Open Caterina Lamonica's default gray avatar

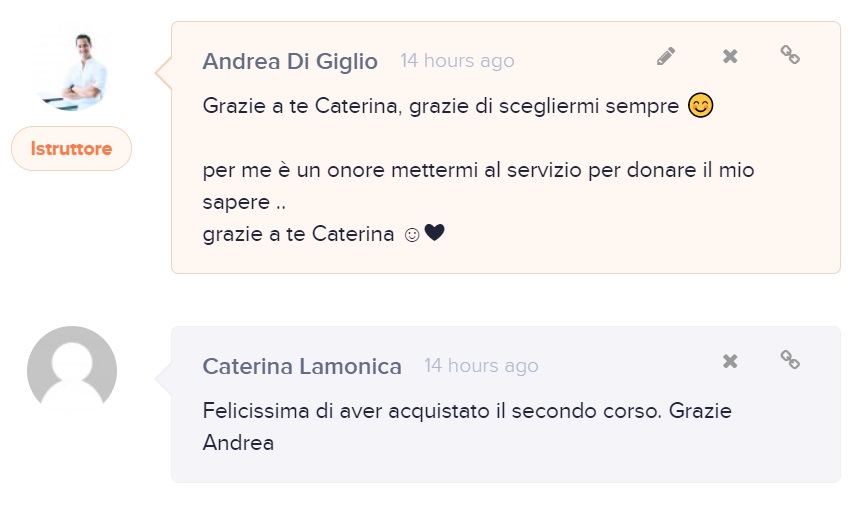coord(72,370)
